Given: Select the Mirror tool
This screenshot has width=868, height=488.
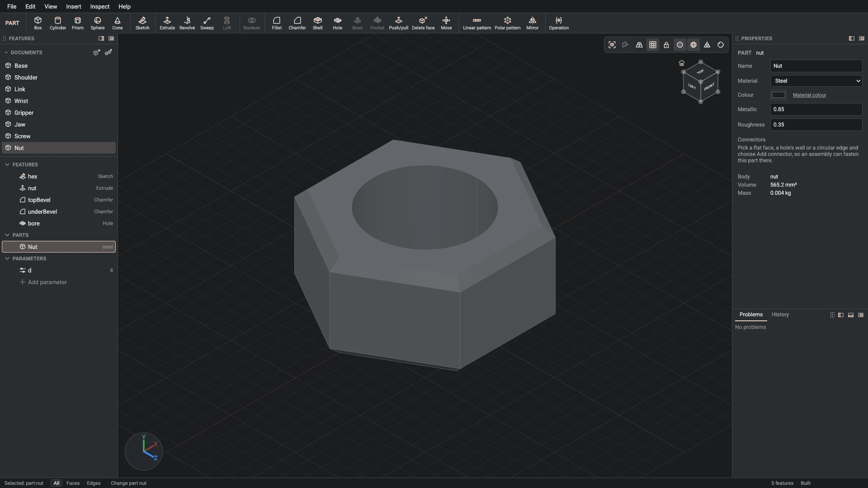Looking at the screenshot, I should pos(533,23).
